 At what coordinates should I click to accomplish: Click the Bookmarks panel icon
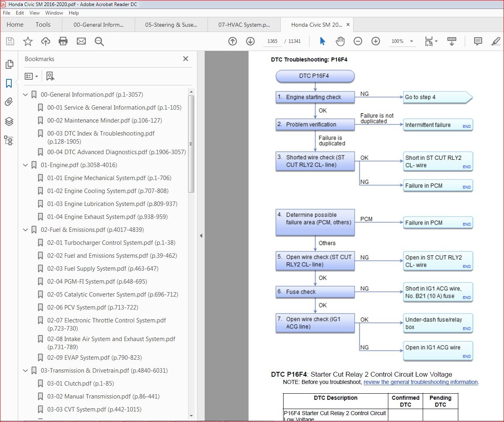click(x=9, y=83)
